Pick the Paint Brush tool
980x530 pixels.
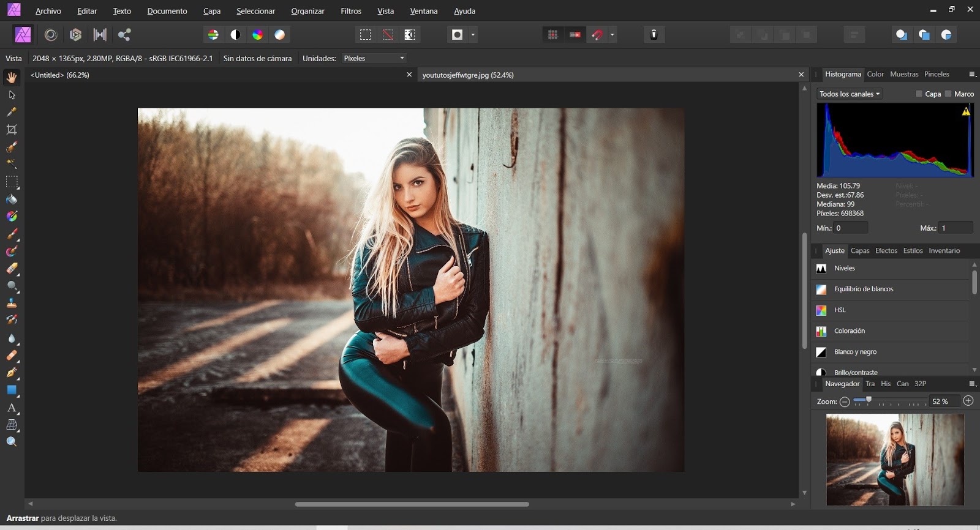point(12,234)
